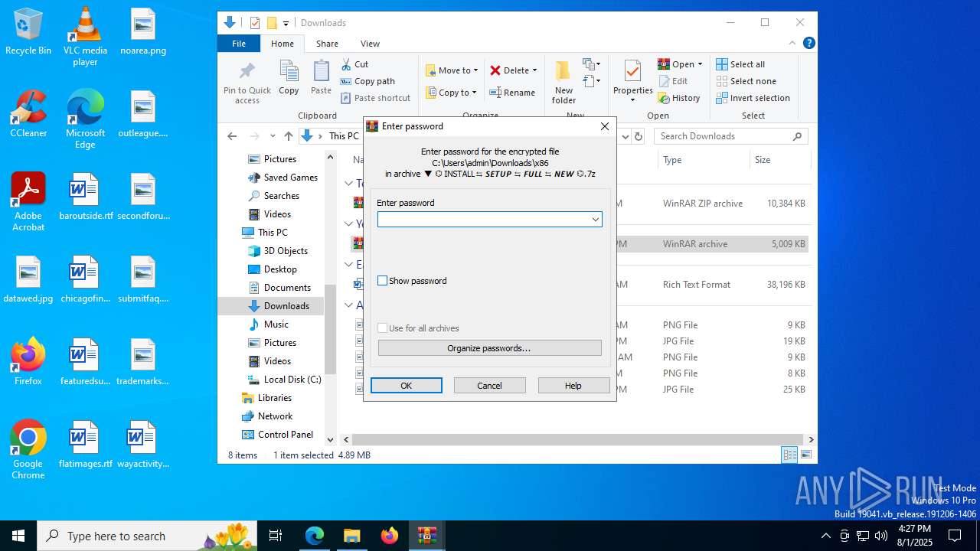
Task: Select Local Disk (C:) in the navigation tree
Action: pos(292,380)
